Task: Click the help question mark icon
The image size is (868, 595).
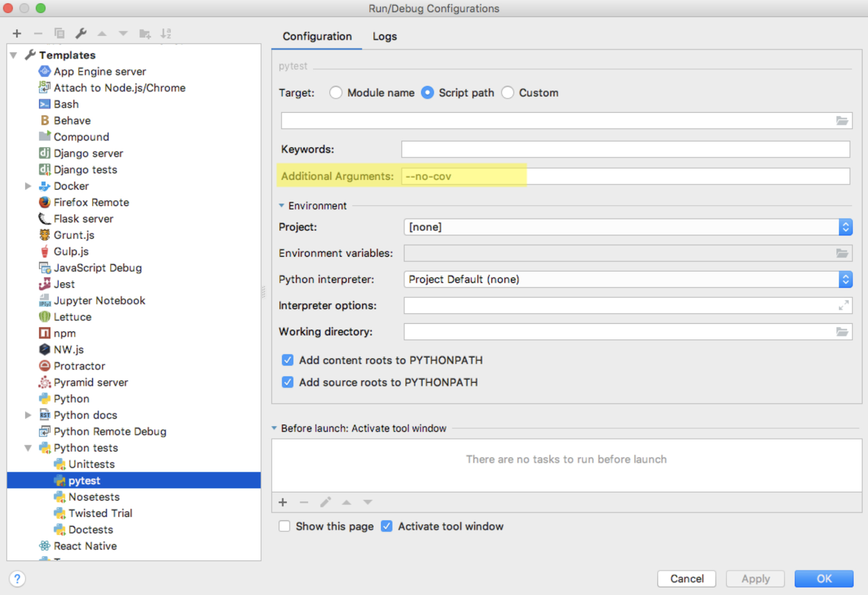Action: (x=18, y=579)
